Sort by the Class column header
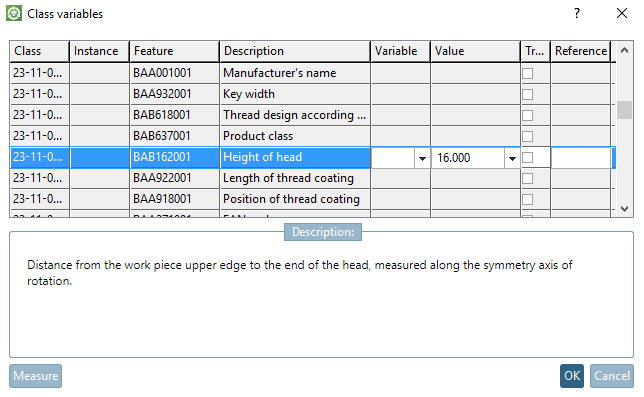The width and height of the screenshot is (644, 397). (x=39, y=51)
